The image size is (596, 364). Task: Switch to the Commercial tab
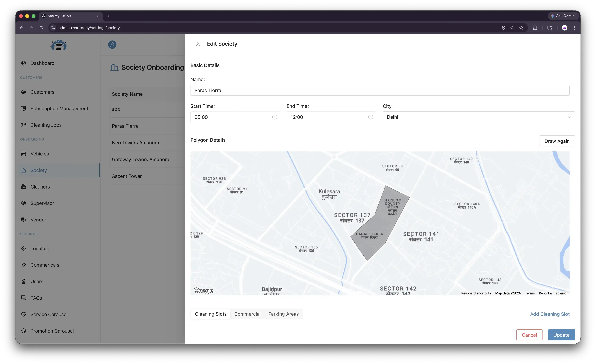coord(247,314)
